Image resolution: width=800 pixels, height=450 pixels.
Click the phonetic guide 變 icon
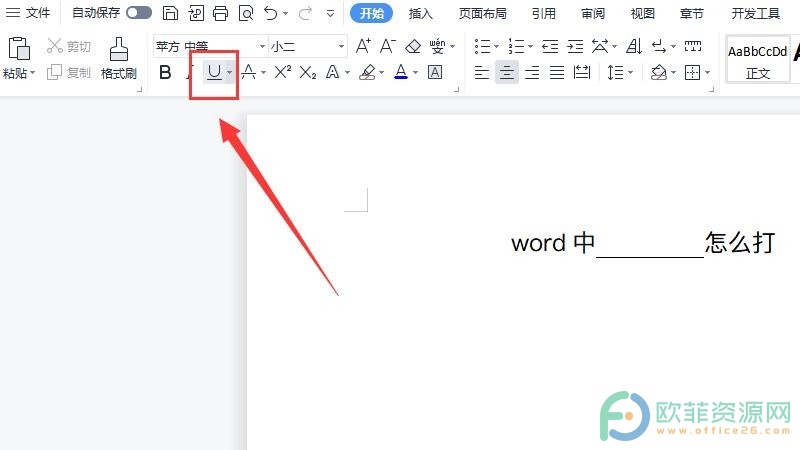tap(438, 46)
